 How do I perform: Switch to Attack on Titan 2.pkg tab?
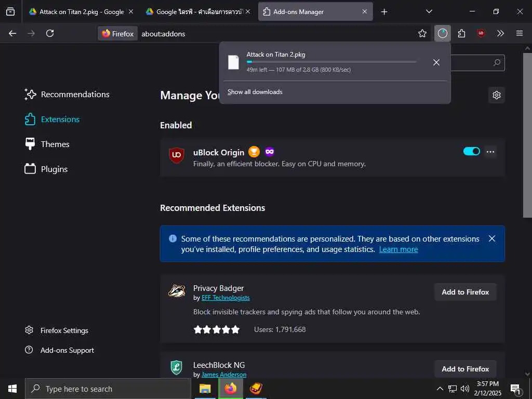click(82, 11)
